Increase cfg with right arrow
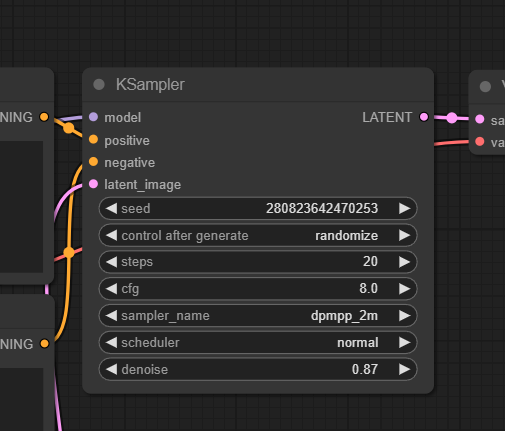Viewport: 505px width, 431px height. (404, 288)
